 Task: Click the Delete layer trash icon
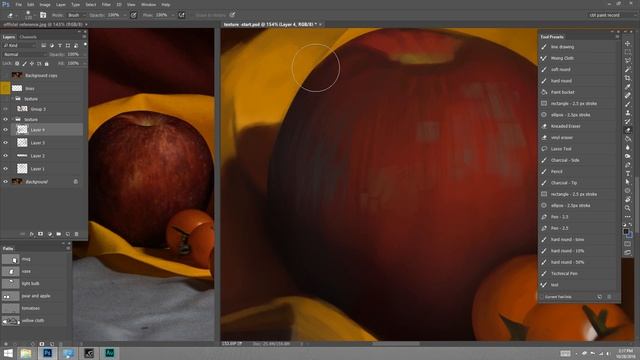point(76,234)
